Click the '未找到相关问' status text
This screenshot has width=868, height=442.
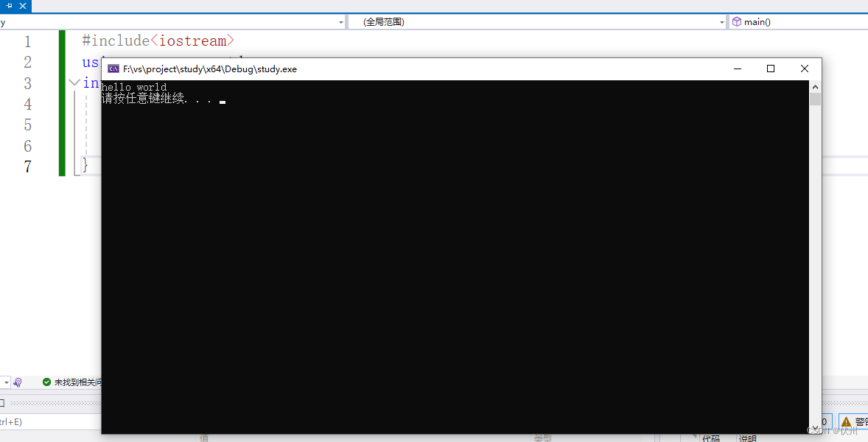pyautogui.click(x=77, y=382)
